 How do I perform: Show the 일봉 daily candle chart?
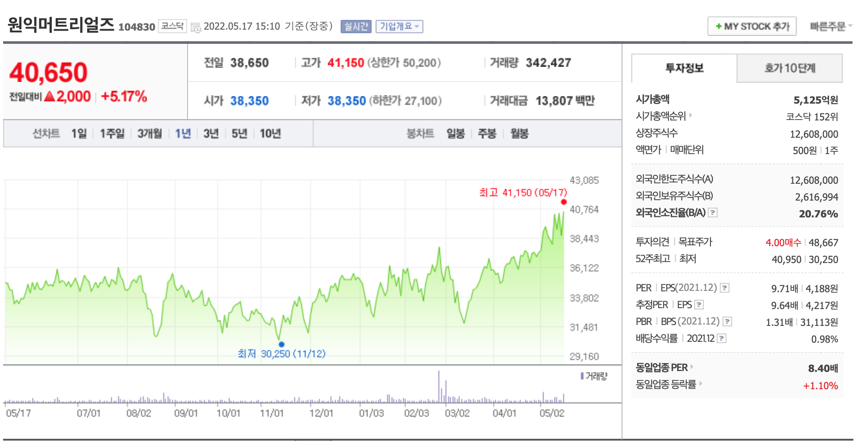tap(456, 133)
